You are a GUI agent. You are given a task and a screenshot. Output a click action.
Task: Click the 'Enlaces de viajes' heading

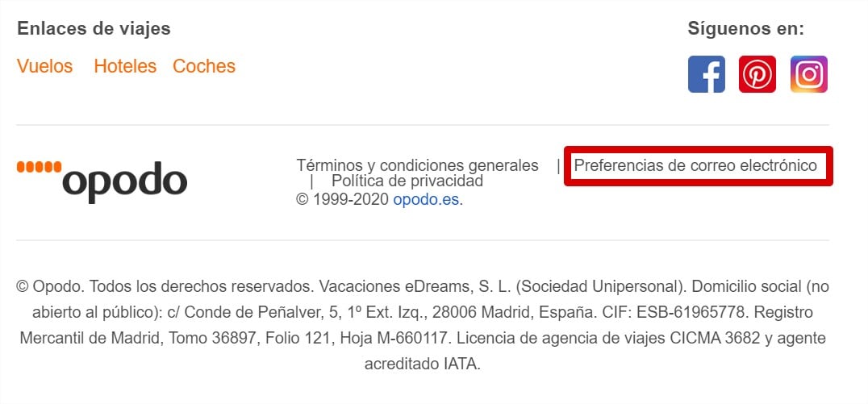pos(94,28)
